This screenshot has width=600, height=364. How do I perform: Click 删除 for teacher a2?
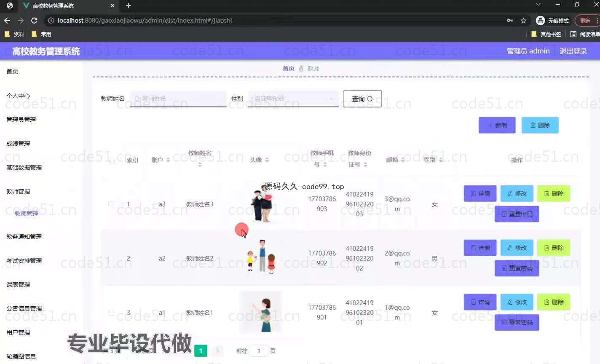tap(554, 248)
